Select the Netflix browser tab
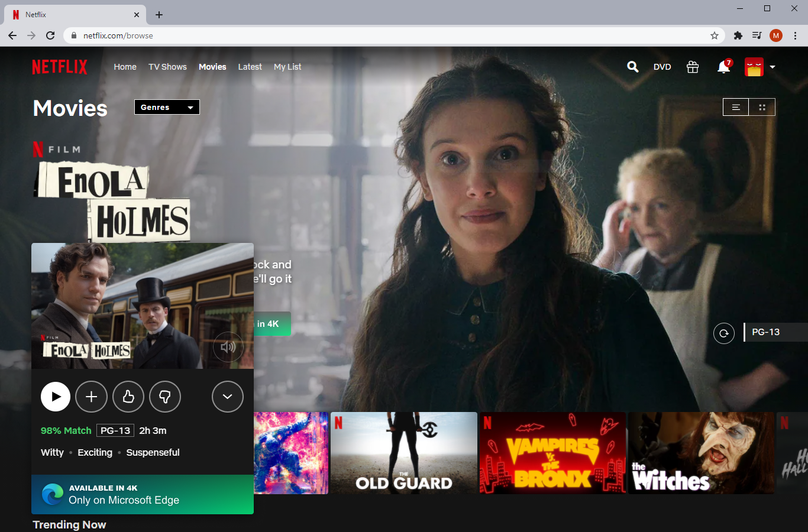The width and height of the screenshot is (808, 532). (75, 15)
